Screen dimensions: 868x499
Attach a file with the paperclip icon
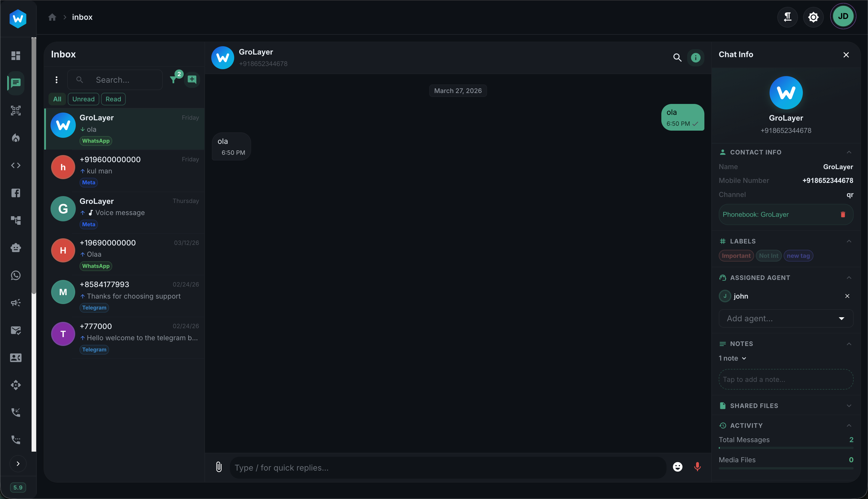tap(219, 467)
